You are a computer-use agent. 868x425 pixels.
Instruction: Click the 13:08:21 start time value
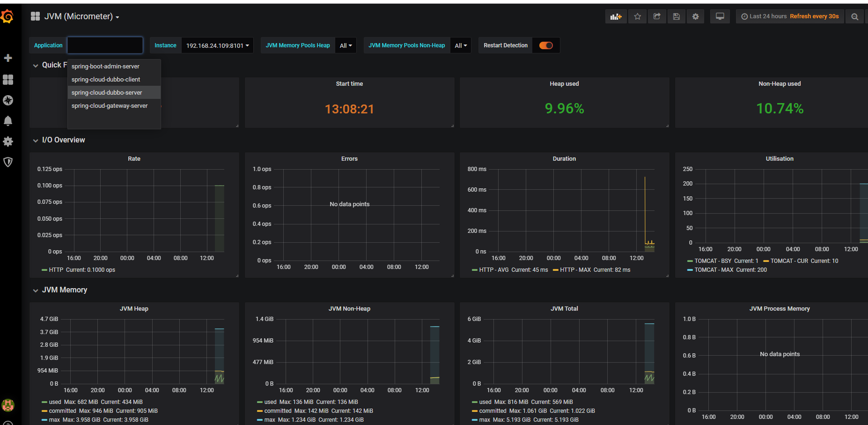[x=349, y=109]
